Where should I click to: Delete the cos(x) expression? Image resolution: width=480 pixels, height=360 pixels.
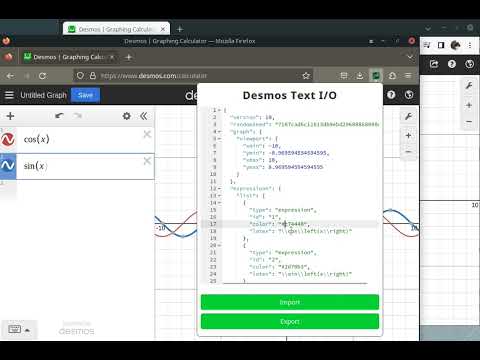147,134
